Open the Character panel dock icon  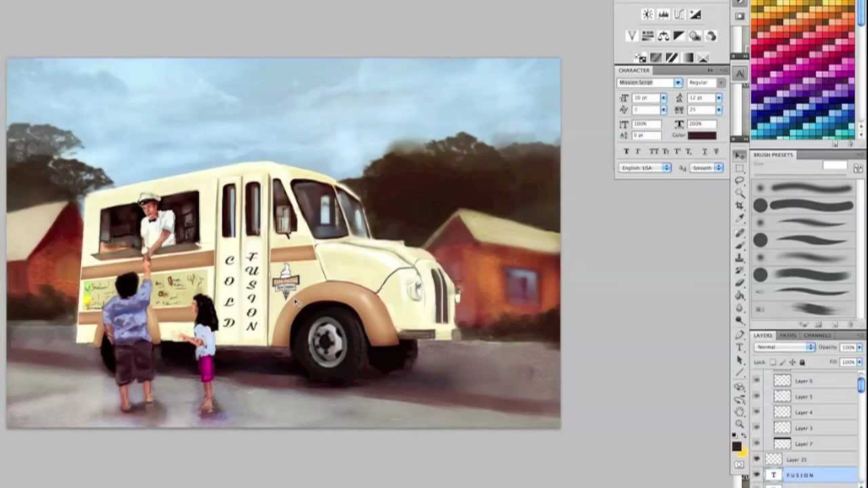(740, 73)
